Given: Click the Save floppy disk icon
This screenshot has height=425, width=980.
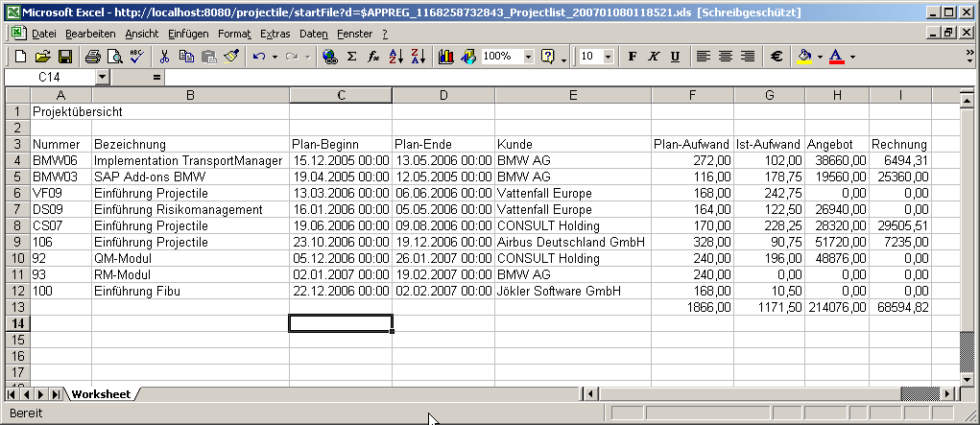Looking at the screenshot, I should pyautogui.click(x=65, y=57).
